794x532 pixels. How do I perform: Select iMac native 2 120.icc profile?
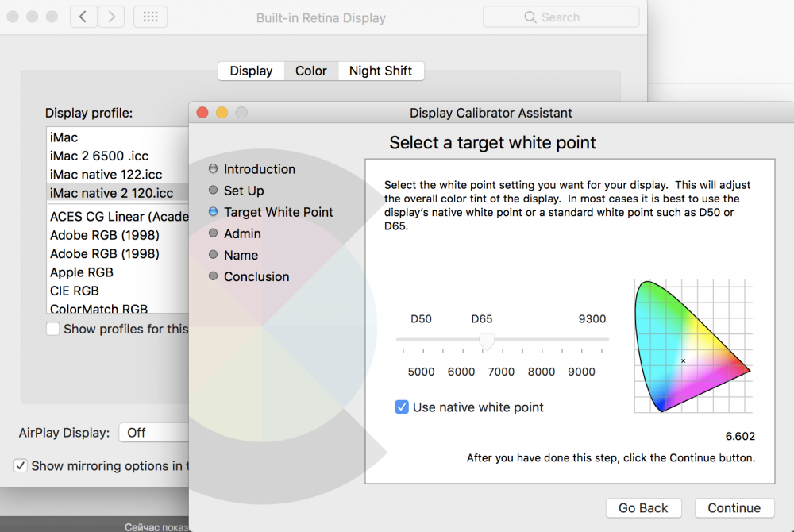point(118,193)
